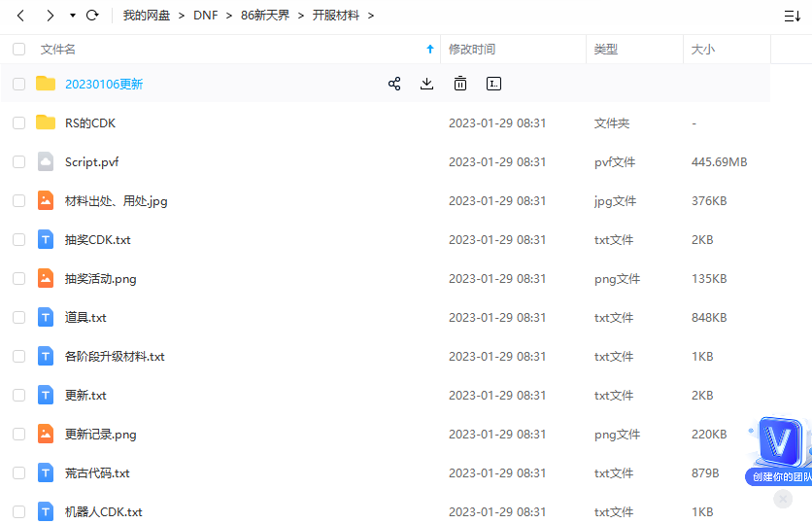Jump to DNF folder in breadcrumb
The height and width of the screenshot is (524, 812).
(x=205, y=16)
